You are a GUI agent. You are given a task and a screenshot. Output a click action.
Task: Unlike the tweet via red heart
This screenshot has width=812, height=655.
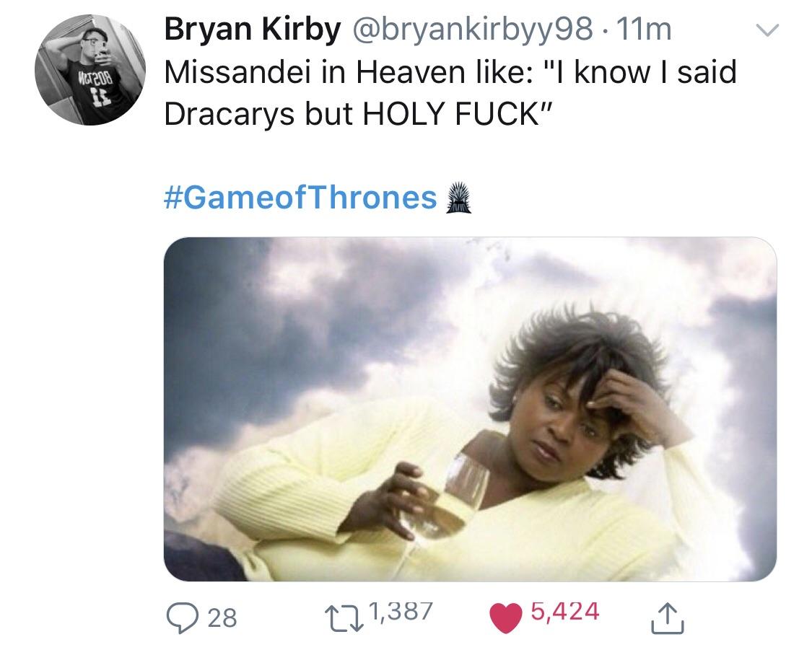[505, 618]
